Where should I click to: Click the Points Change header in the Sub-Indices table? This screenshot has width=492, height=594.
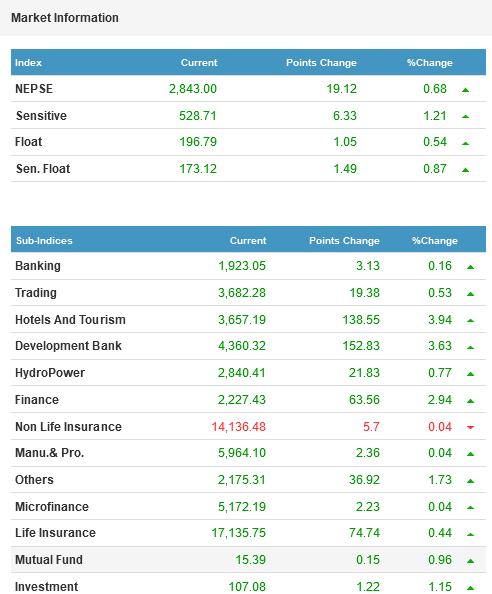[344, 241]
